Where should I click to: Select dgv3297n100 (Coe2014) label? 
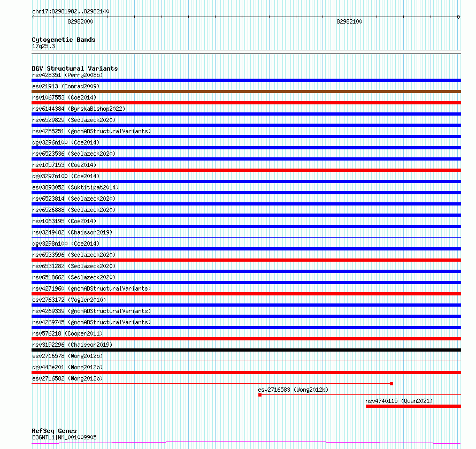click(66, 176)
